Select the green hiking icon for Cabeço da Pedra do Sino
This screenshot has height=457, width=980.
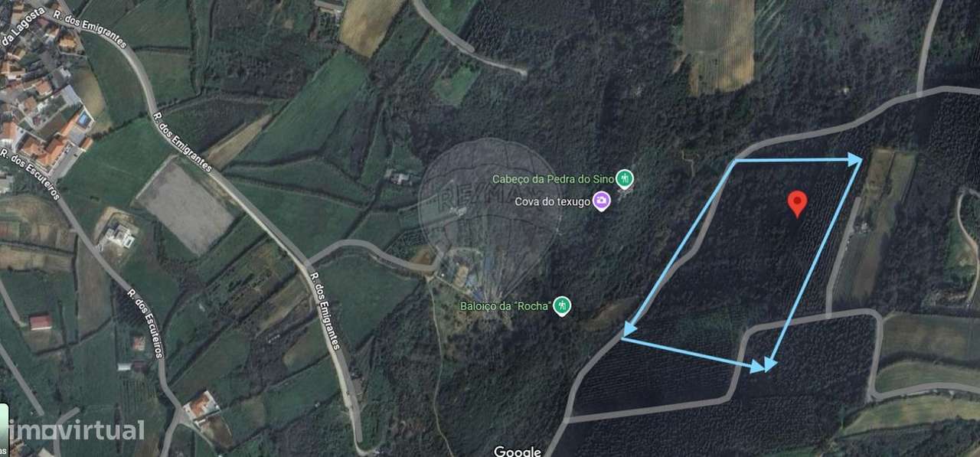(626, 179)
